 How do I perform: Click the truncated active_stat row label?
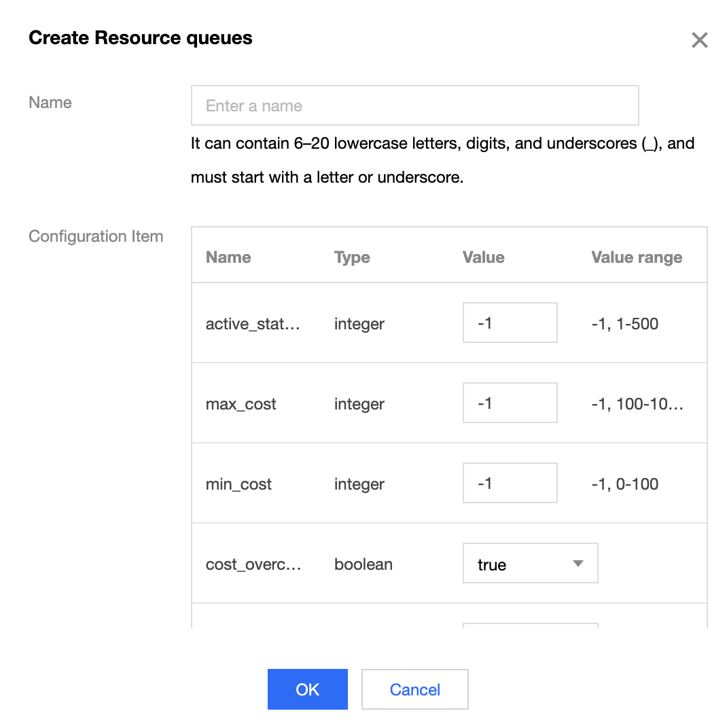pos(253,324)
